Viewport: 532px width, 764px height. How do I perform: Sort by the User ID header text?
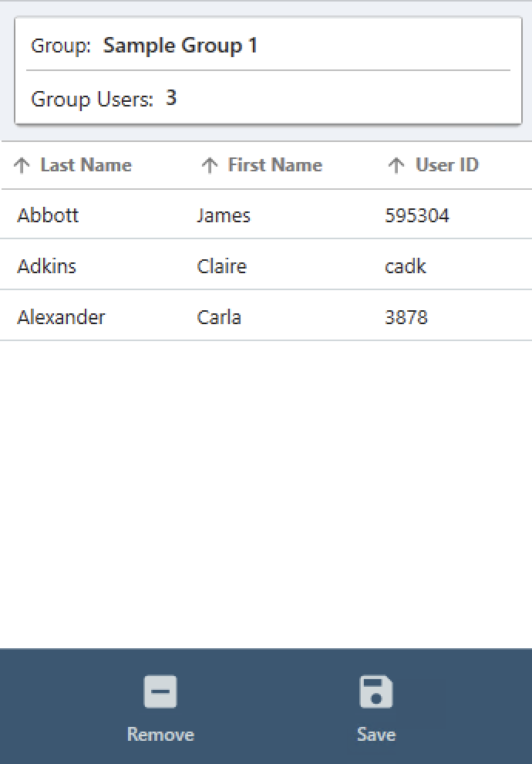[447, 165]
